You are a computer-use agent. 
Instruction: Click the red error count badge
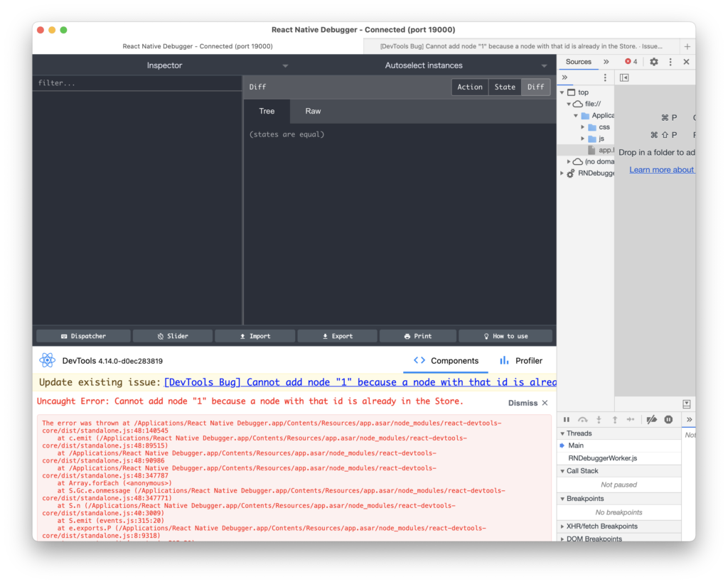click(631, 62)
